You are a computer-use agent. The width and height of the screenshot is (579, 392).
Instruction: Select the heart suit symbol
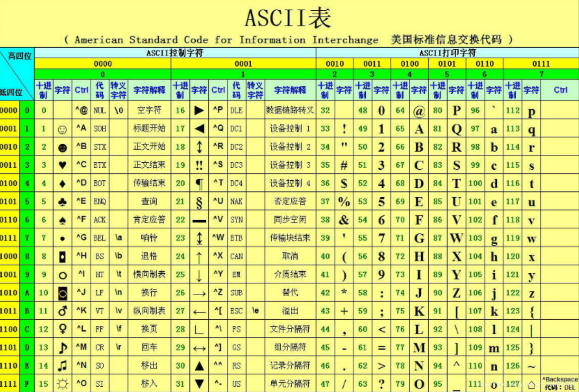pos(62,165)
